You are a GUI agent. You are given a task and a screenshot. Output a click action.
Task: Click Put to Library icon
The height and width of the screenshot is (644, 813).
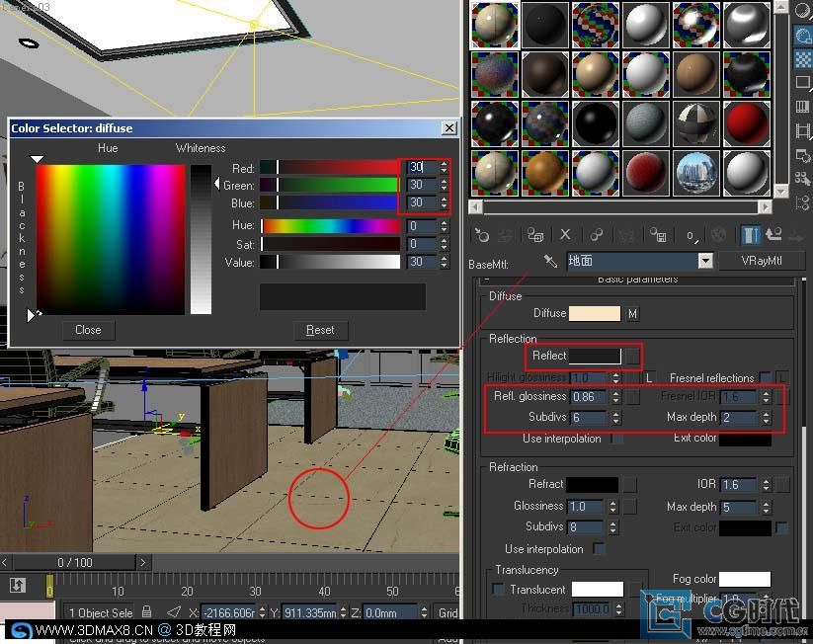click(x=659, y=236)
